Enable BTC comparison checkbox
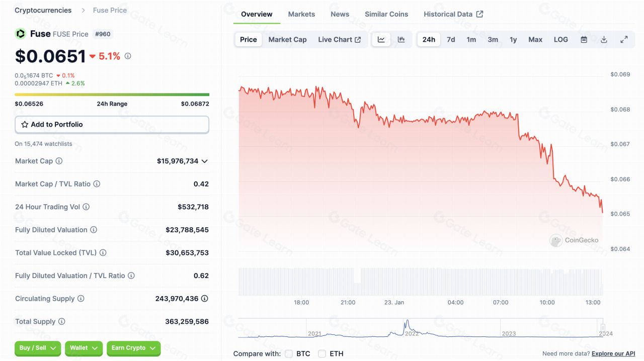Screen dimensions: 644x361 click(289, 353)
